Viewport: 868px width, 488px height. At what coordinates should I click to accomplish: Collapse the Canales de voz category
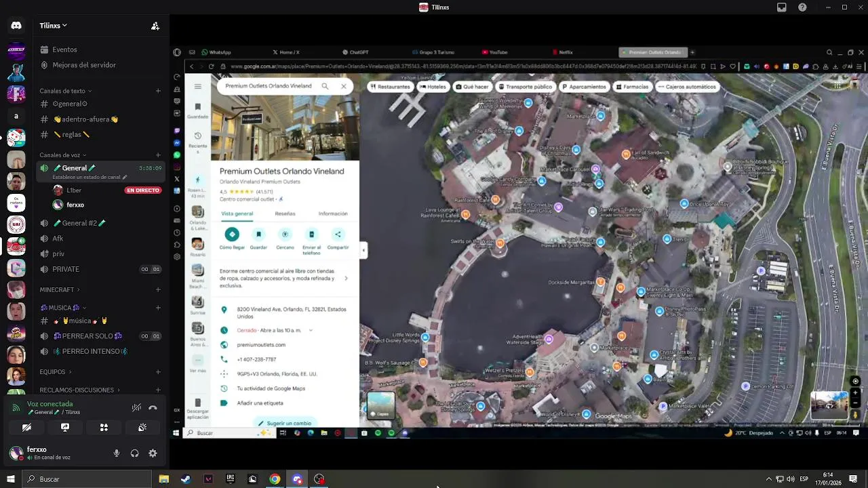click(62, 155)
